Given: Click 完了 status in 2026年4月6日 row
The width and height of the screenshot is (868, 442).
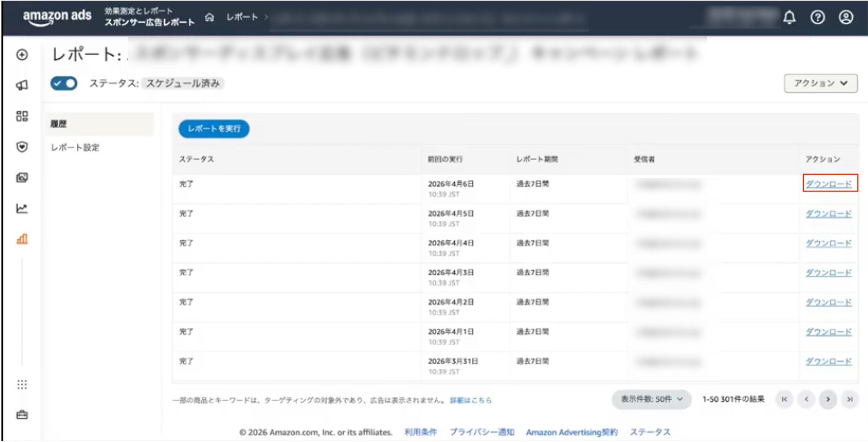Looking at the screenshot, I should [x=186, y=184].
